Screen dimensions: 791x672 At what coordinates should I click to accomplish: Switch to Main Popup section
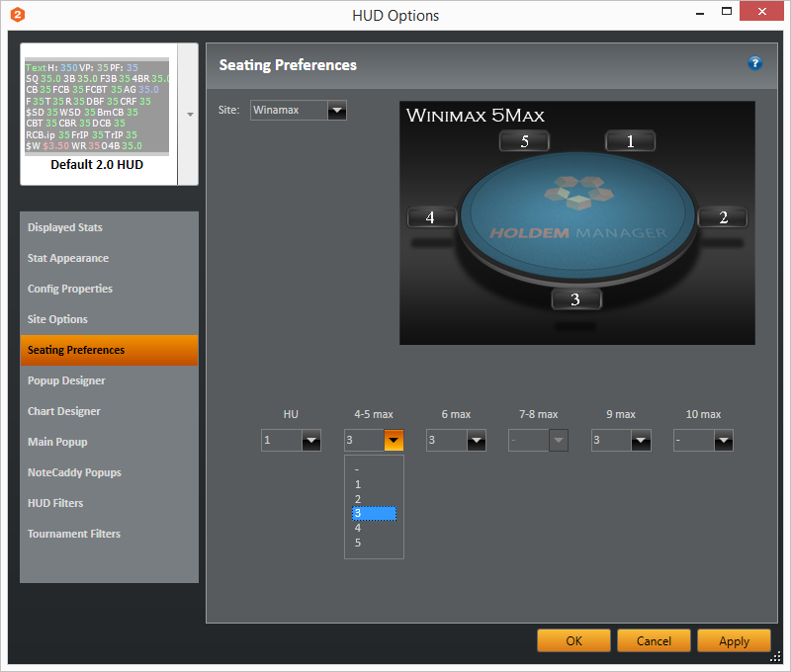[x=109, y=442]
